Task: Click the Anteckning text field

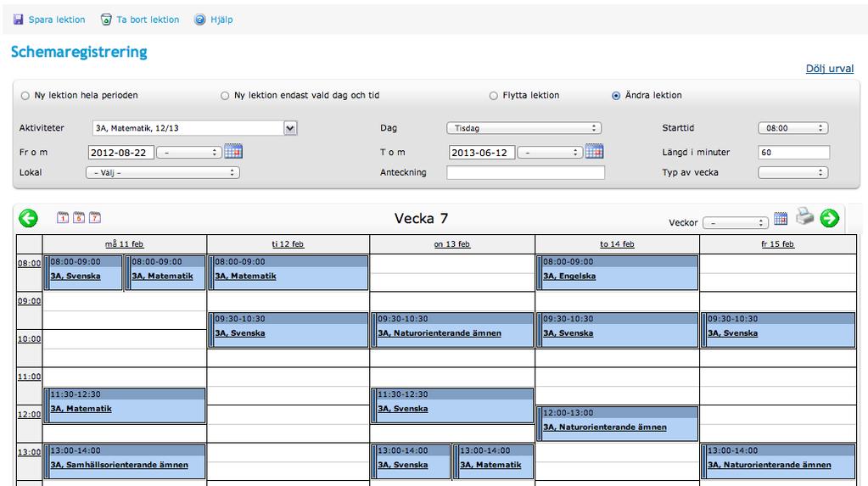Action: point(525,173)
